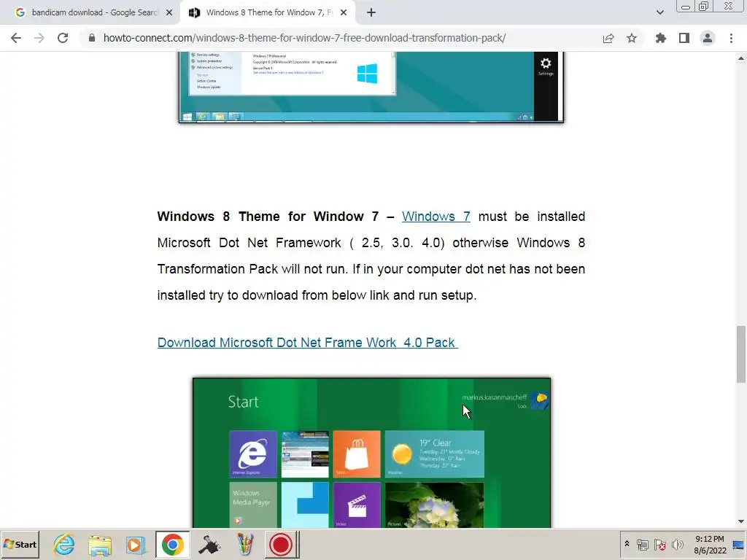Reload the current page
The width and height of the screenshot is (747, 560).
63,38
